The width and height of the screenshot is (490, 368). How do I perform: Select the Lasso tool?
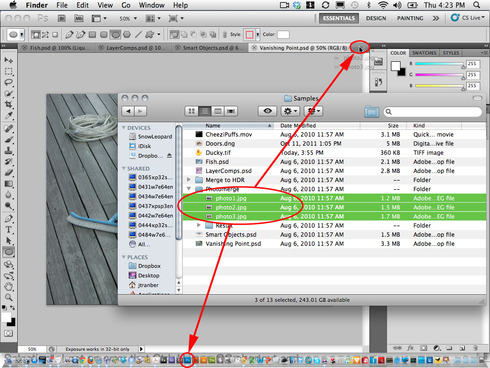(9, 82)
